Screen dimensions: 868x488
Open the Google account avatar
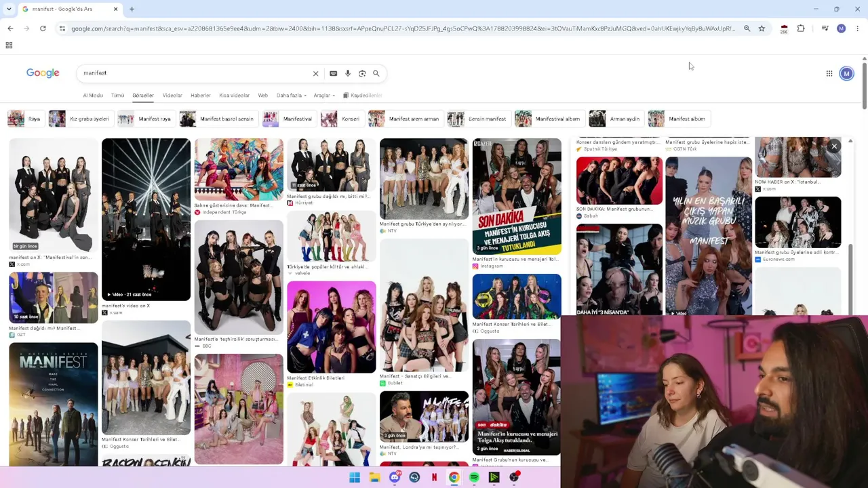point(846,73)
